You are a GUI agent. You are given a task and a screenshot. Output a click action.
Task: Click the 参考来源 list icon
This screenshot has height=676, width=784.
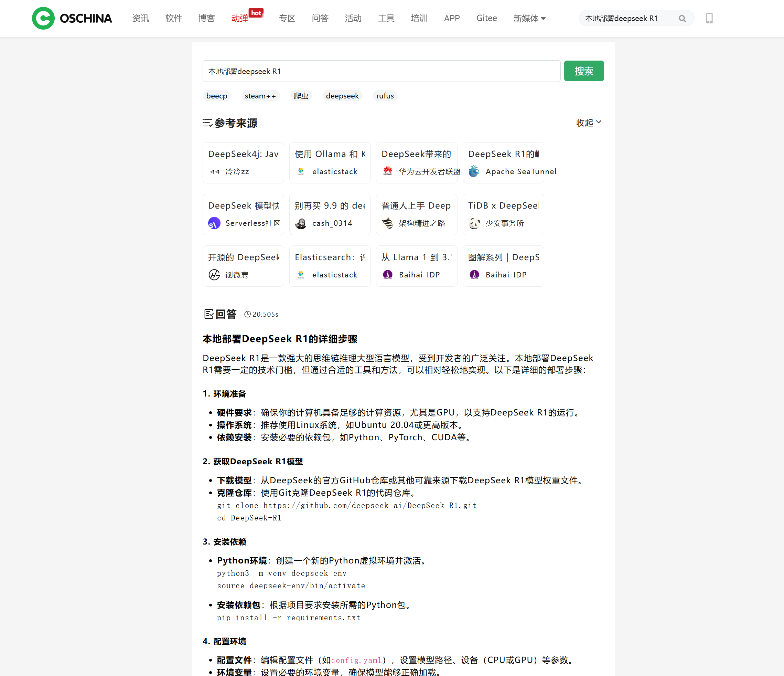tap(207, 123)
